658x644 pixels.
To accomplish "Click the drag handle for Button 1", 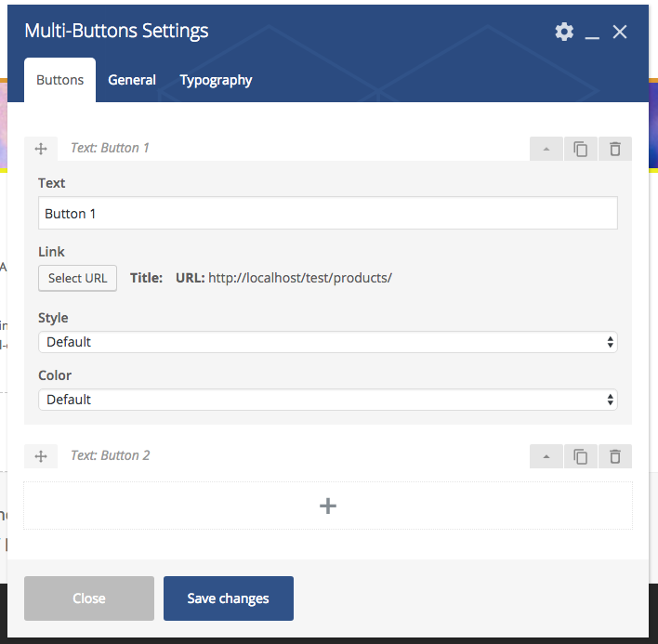I will (x=41, y=149).
